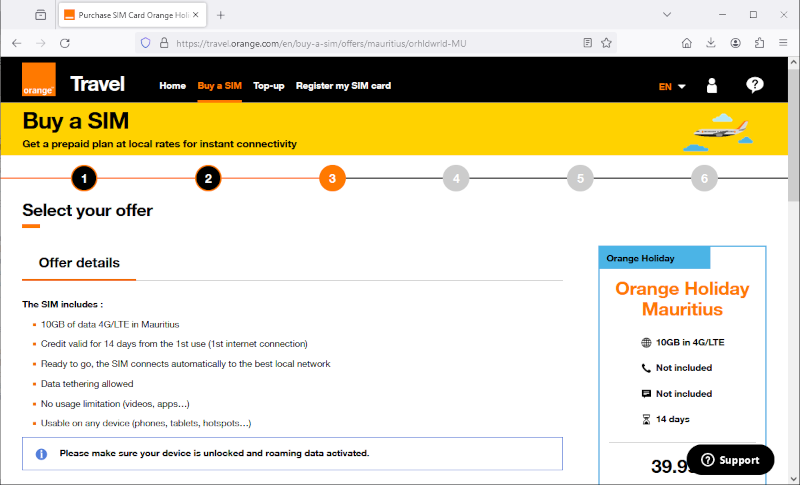800x485 pixels.
Task: Go to browser home page icon
Action: [687, 43]
